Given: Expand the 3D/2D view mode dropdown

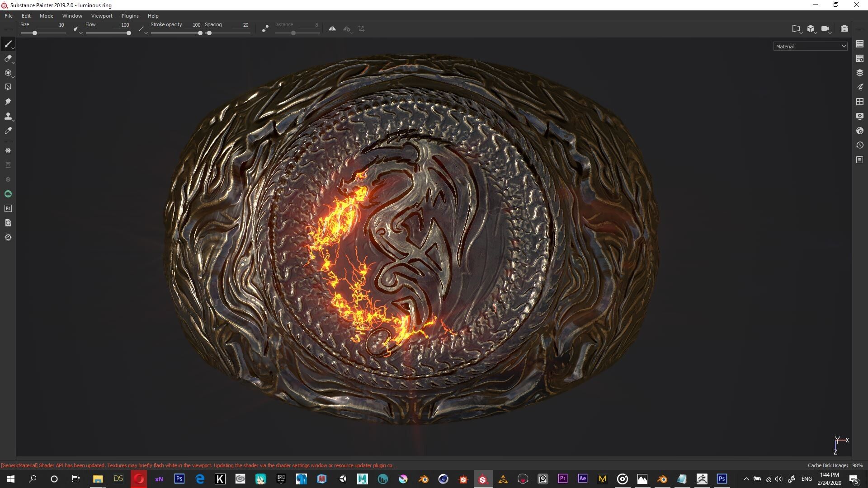Looking at the screenshot, I should 816,33.
